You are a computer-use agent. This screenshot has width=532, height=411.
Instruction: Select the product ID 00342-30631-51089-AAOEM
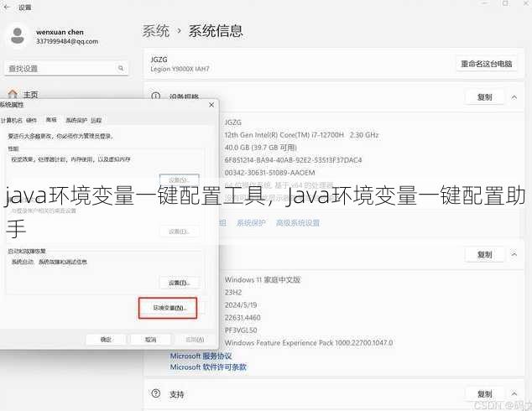click(x=269, y=173)
